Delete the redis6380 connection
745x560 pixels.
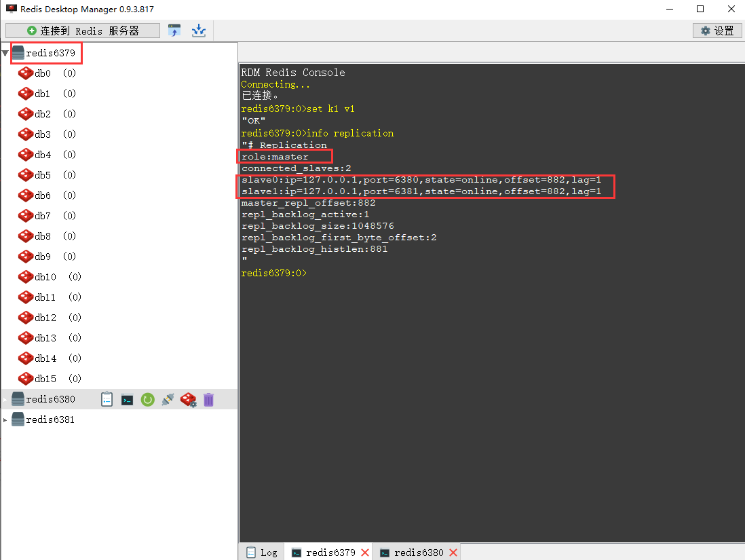208,400
